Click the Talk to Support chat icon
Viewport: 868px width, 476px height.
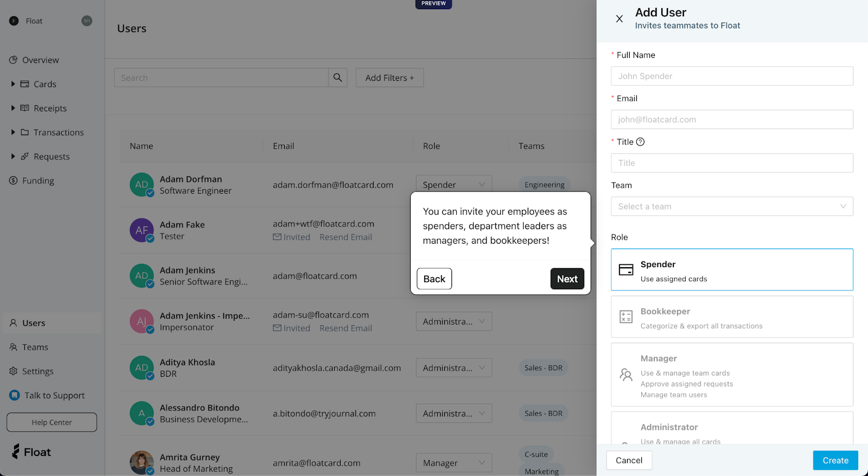(x=14, y=395)
